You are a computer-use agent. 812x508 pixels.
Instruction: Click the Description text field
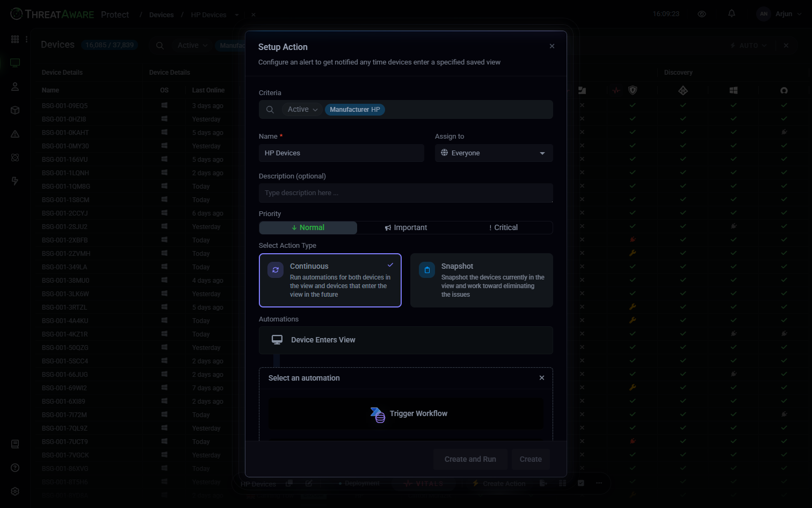pyautogui.click(x=405, y=193)
